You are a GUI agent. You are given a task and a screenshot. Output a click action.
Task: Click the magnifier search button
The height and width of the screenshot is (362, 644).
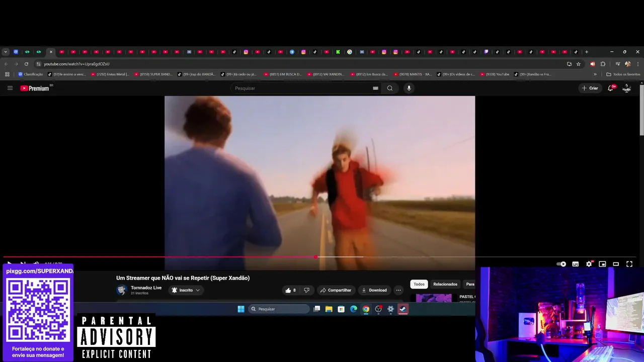(x=390, y=88)
